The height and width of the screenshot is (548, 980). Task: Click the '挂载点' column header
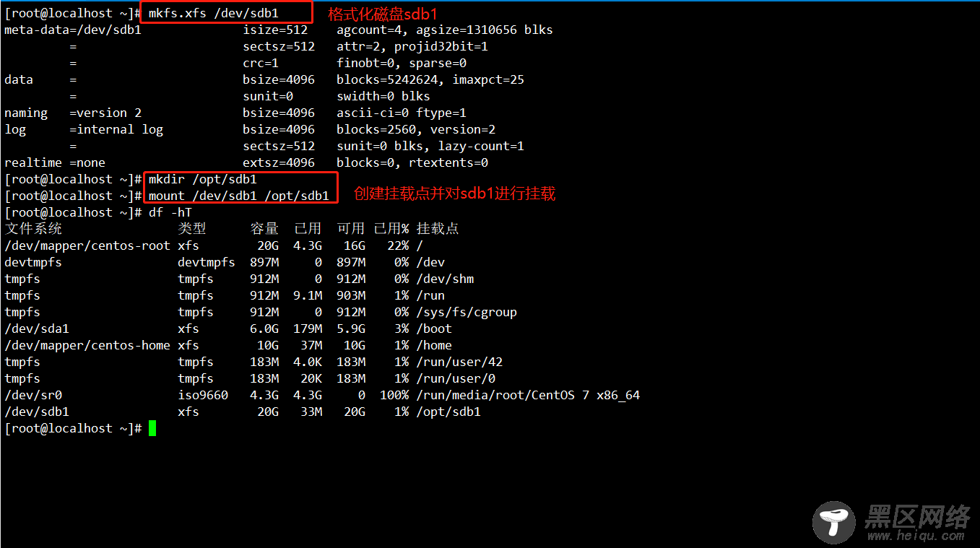point(438,229)
